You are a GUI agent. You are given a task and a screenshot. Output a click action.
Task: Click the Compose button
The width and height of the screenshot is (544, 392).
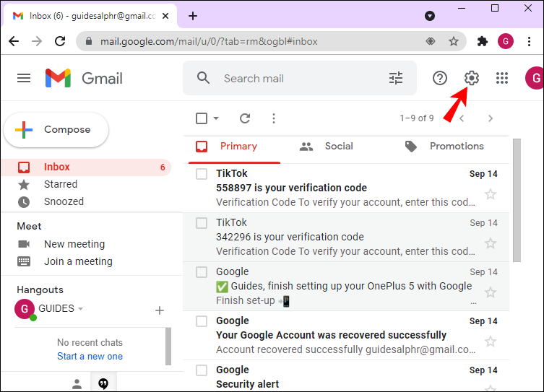(56, 130)
